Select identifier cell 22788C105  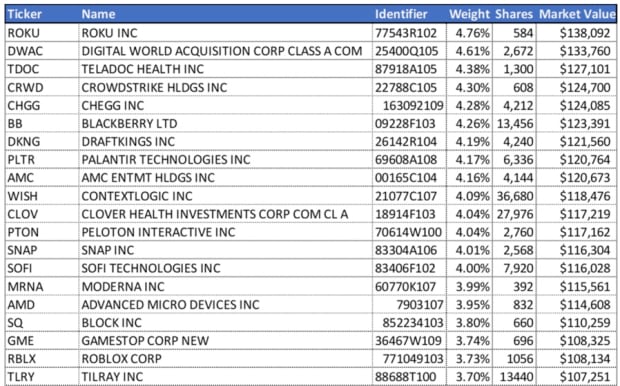(x=409, y=87)
